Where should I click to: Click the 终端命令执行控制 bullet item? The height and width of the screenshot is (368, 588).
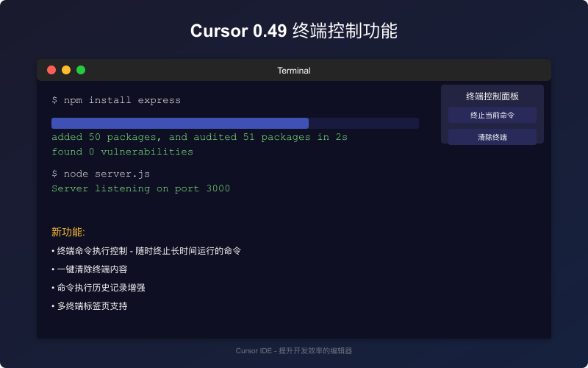point(146,251)
